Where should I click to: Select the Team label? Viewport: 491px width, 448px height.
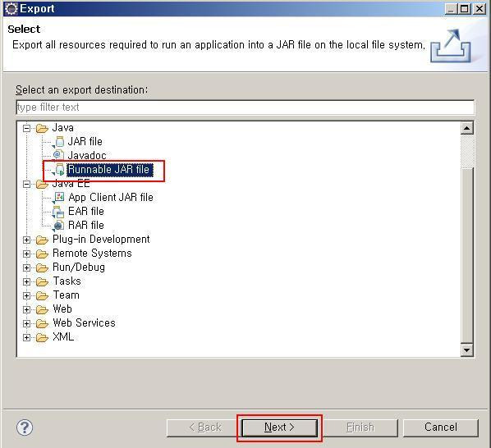point(66,295)
